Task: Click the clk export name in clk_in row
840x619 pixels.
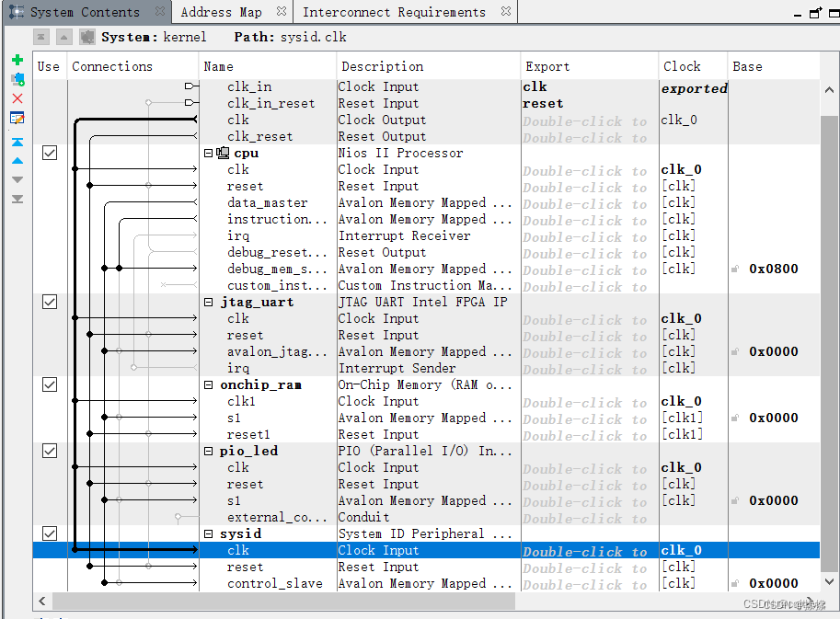Action: 535,86
